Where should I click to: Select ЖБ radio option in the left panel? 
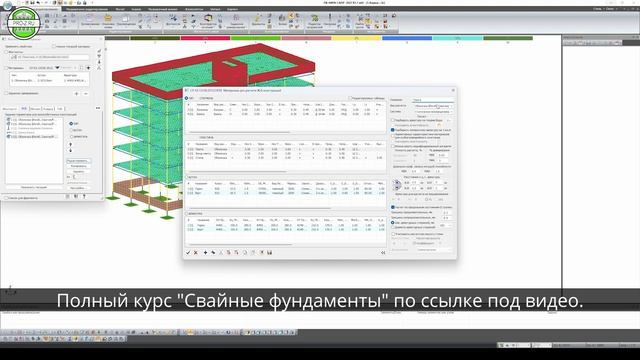71,123
